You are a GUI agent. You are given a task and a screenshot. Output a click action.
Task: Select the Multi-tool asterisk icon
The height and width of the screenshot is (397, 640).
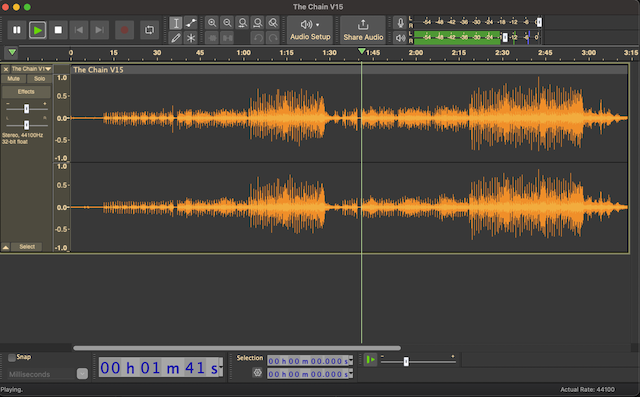click(x=191, y=38)
